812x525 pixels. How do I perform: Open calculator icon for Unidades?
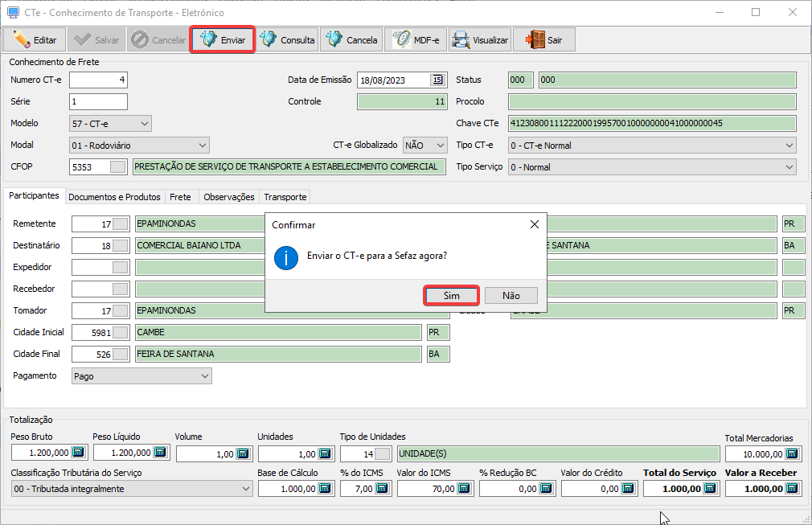pyautogui.click(x=325, y=454)
